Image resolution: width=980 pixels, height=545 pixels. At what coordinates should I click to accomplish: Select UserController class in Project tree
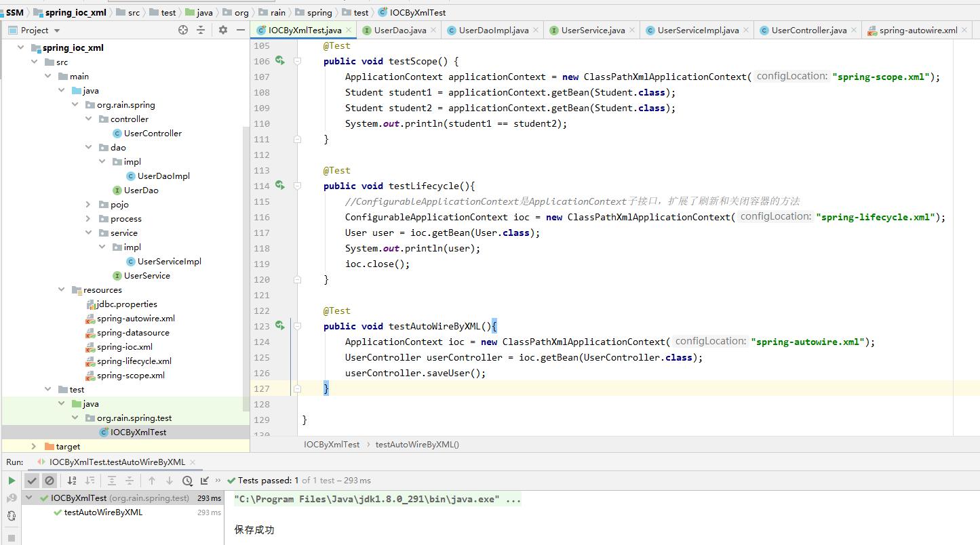click(147, 134)
